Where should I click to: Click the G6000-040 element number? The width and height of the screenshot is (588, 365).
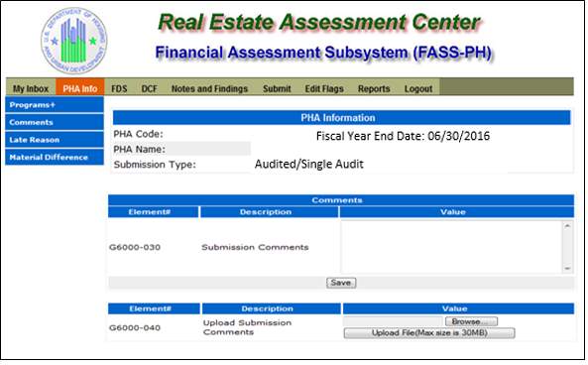click(x=135, y=328)
